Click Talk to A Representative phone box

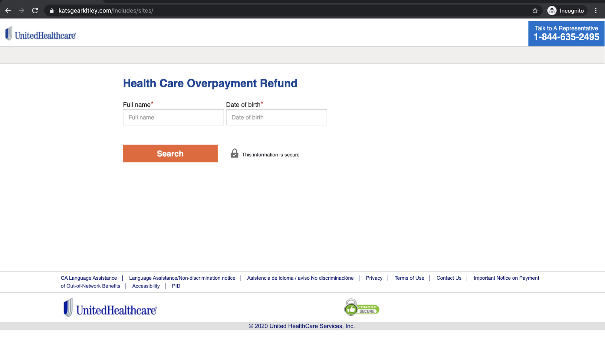[x=566, y=33]
